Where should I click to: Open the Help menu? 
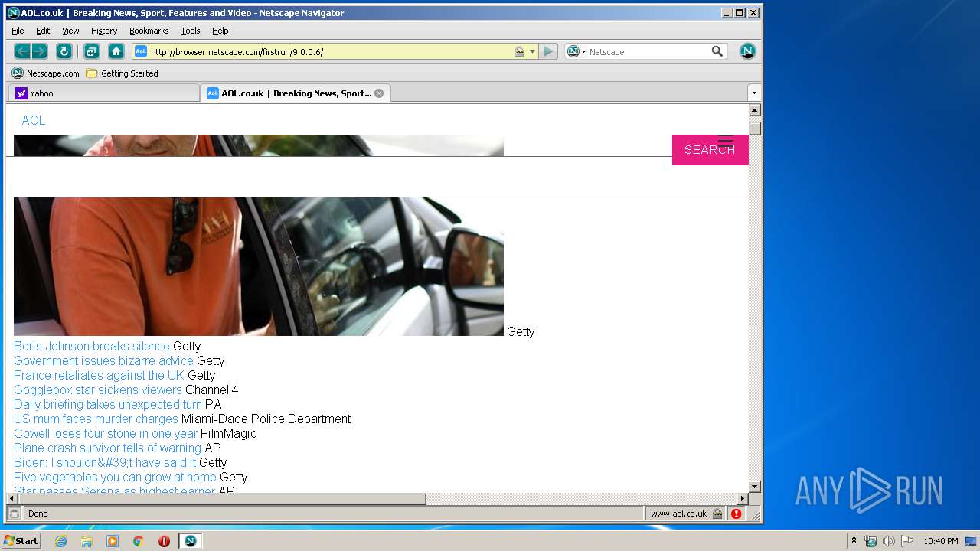click(220, 31)
